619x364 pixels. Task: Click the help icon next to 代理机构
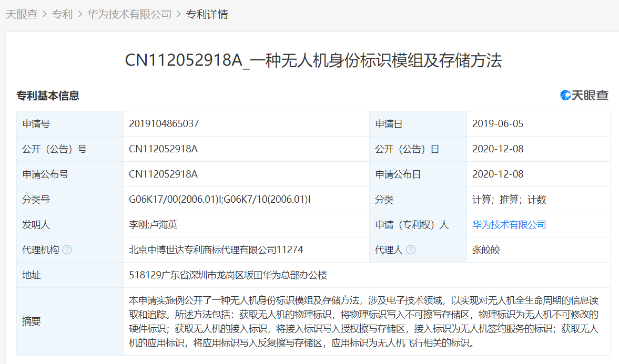[67, 250]
